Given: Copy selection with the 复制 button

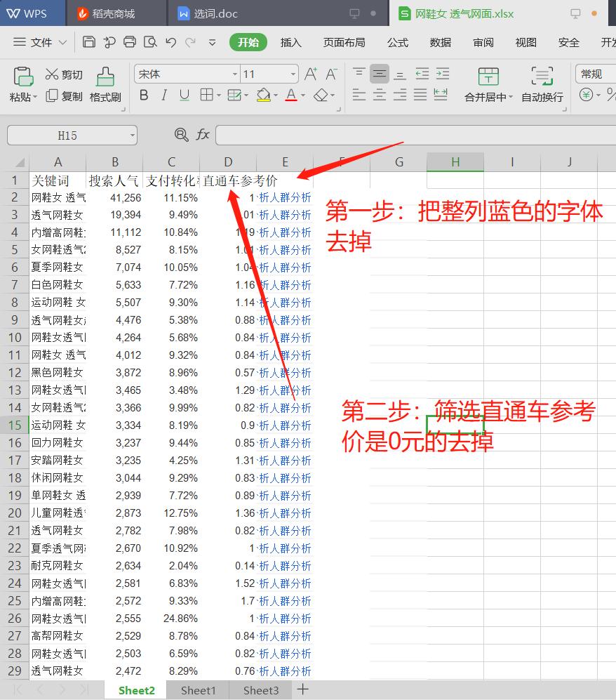Looking at the screenshot, I should pyautogui.click(x=64, y=96).
